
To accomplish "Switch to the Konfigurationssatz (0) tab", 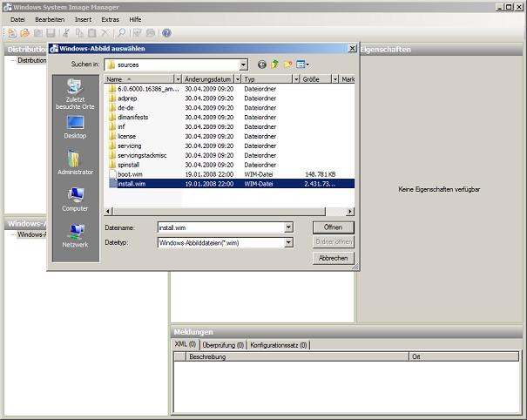I will (x=279, y=345).
